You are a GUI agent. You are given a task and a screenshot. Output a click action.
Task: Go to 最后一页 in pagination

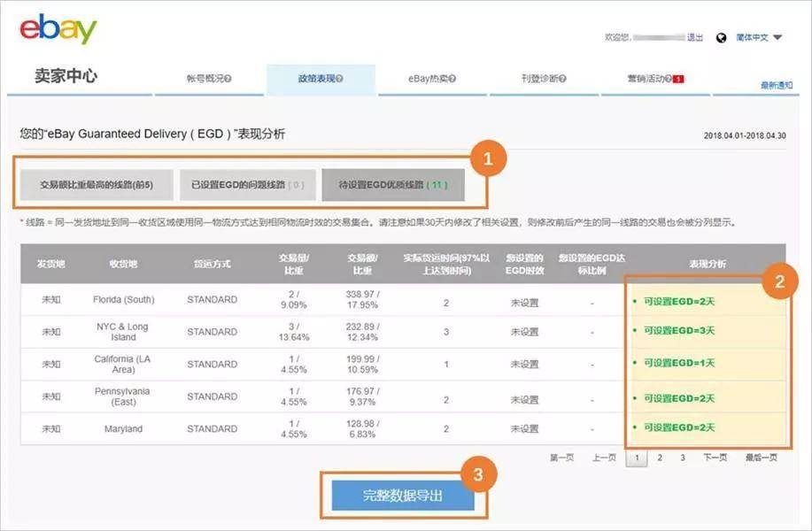[762, 458]
